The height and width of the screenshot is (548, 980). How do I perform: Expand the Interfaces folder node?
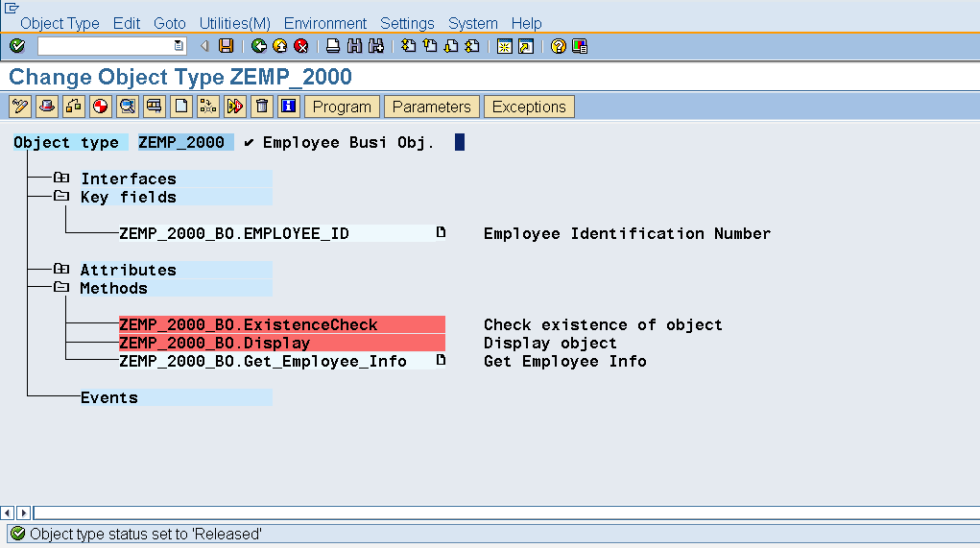click(x=61, y=179)
